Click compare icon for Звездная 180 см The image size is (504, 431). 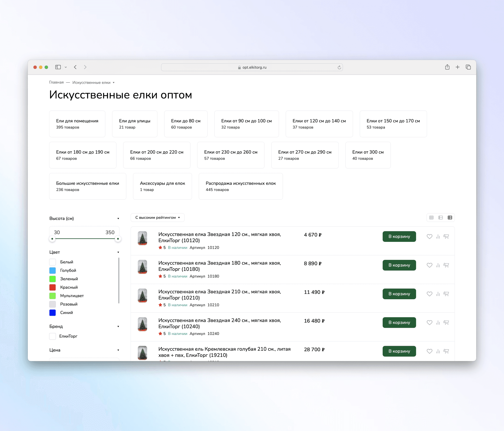point(438,265)
